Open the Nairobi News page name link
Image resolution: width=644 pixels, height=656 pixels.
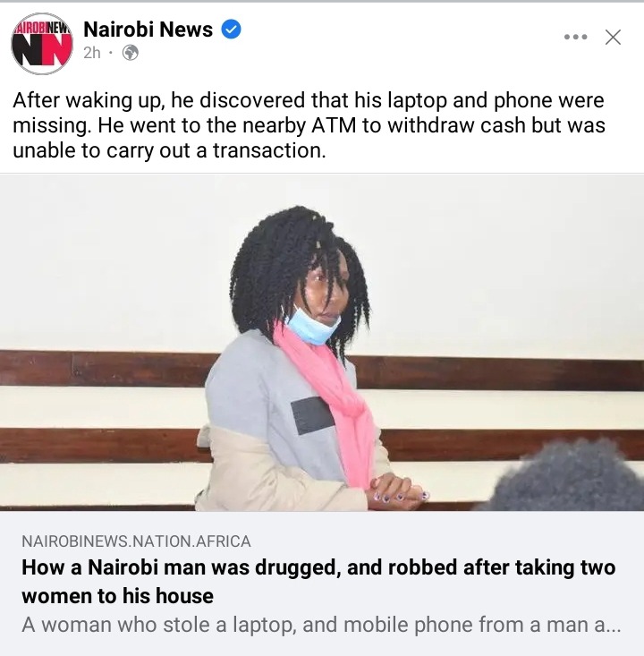point(148,30)
